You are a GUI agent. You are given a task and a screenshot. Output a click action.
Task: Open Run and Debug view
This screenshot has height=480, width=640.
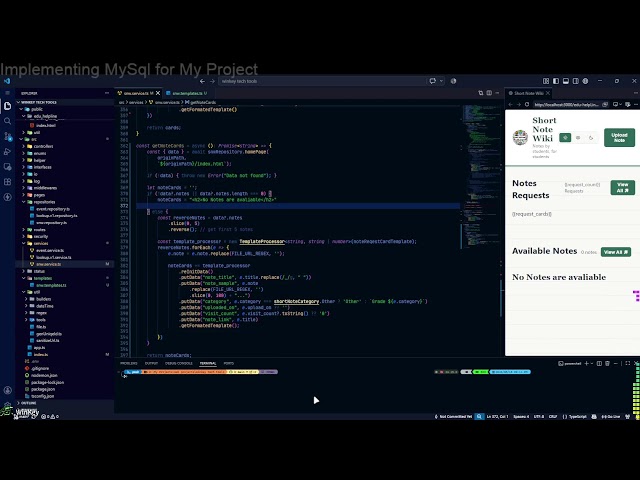[x=7, y=151]
